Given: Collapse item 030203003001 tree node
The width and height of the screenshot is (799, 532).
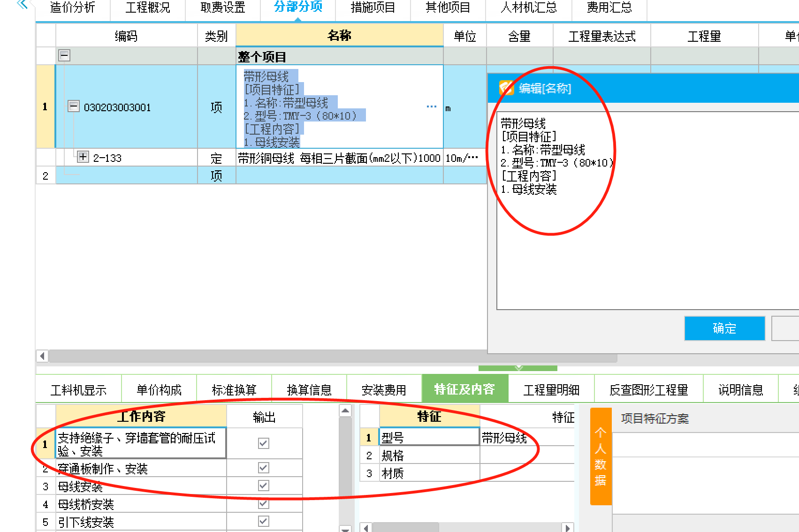Looking at the screenshot, I should pyautogui.click(x=73, y=106).
